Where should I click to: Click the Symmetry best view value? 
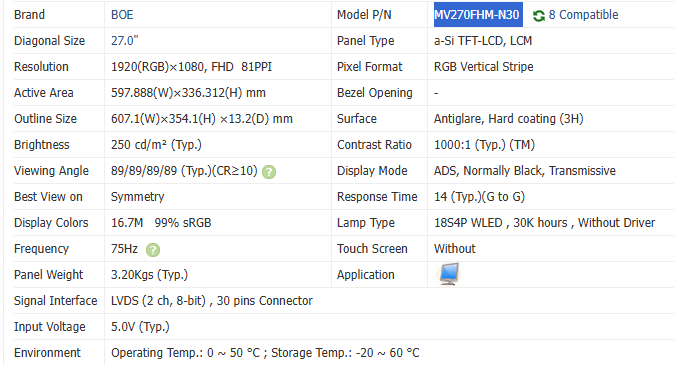click(138, 197)
